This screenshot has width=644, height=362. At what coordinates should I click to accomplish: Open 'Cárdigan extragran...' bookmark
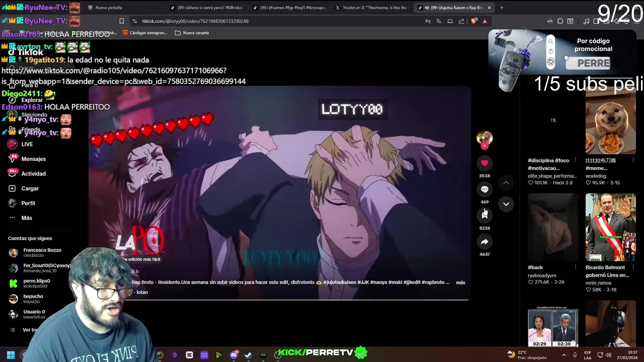(145, 33)
